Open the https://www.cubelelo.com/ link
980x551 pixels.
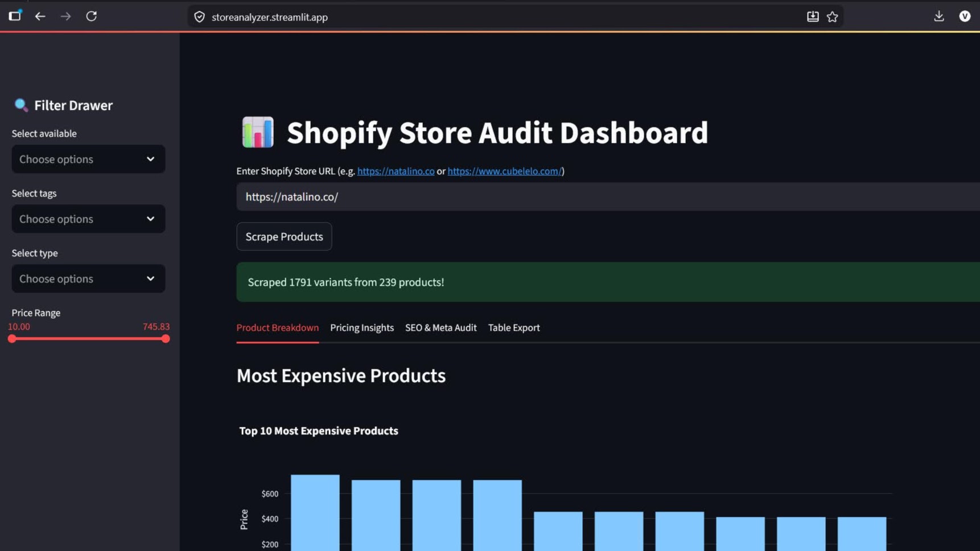click(504, 171)
